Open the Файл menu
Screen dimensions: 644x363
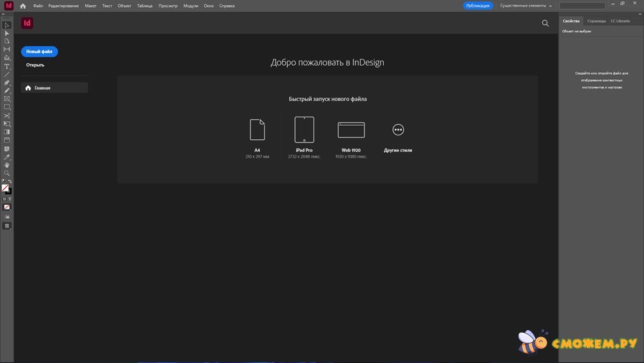click(38, 6)
